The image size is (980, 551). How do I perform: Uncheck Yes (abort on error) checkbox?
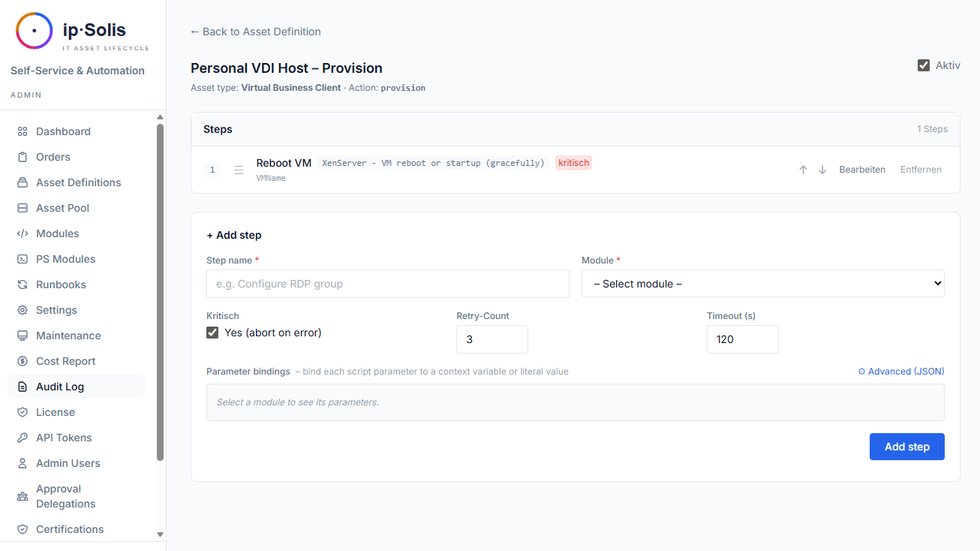tap(212, 333)
